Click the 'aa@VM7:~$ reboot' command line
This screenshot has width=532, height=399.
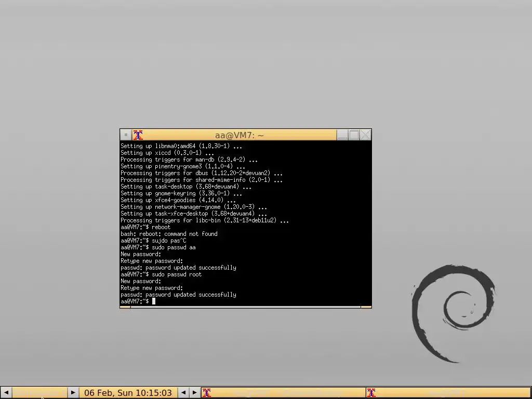click(145, 228)
